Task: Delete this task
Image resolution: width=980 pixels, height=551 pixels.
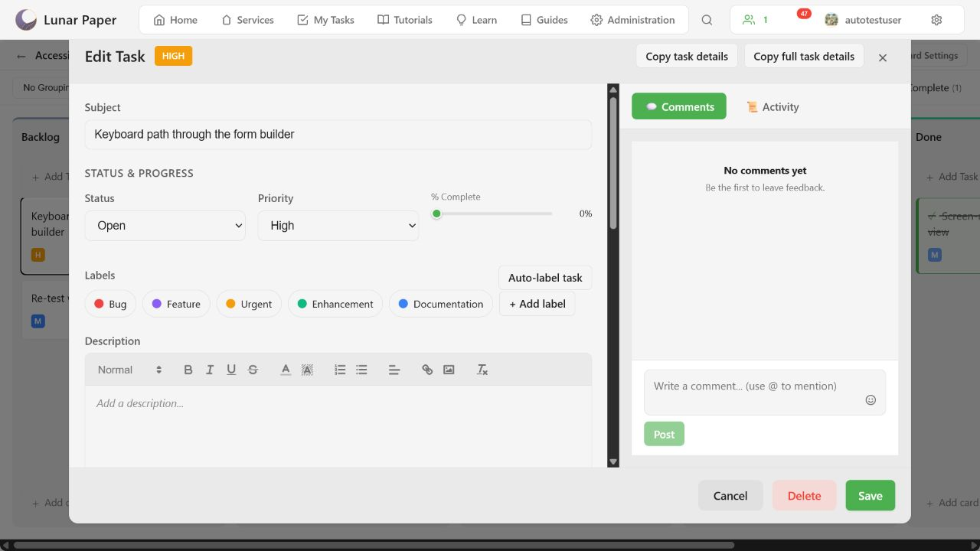Action: coord(805,495)
